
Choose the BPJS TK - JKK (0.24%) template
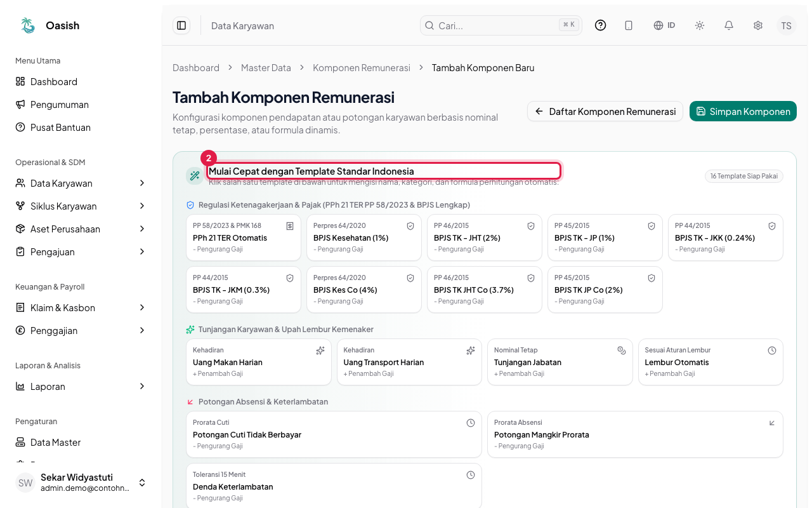[726, 237]
